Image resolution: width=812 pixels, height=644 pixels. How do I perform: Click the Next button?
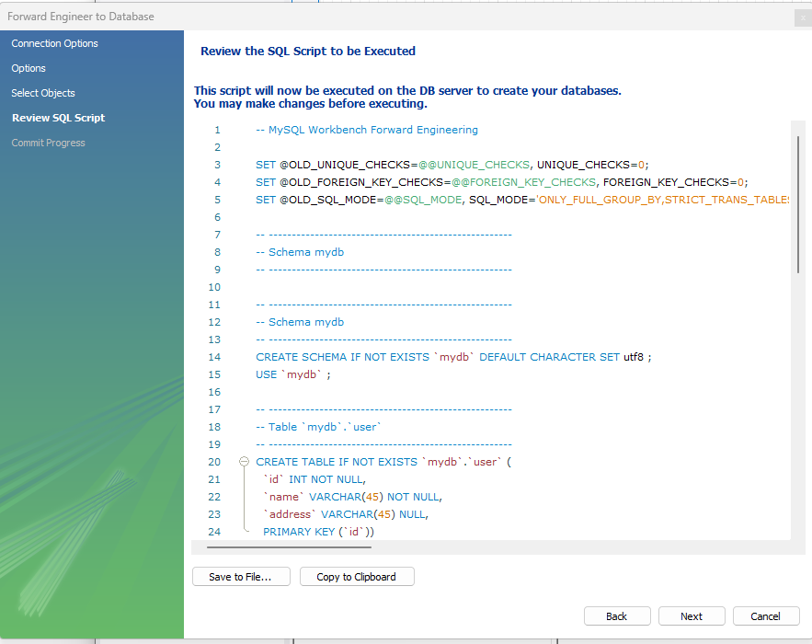tap(692, 616)
